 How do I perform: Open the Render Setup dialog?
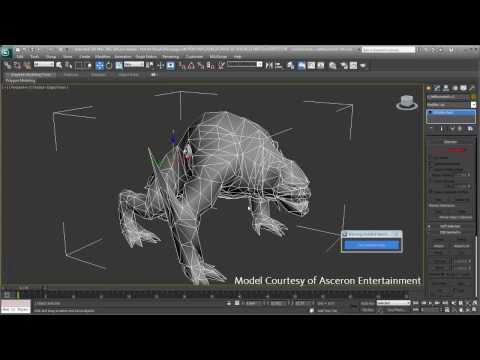tap(344, 65)
